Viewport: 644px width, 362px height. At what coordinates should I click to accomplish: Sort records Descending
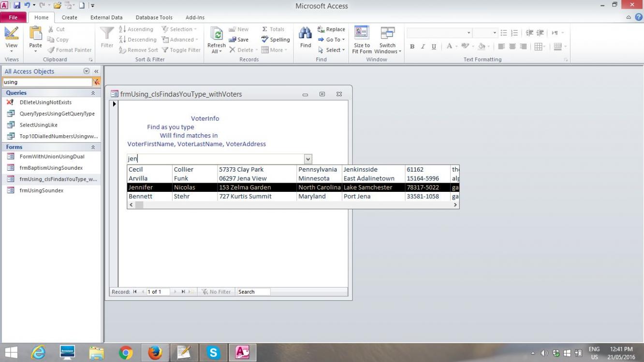(x=137, y=40)
